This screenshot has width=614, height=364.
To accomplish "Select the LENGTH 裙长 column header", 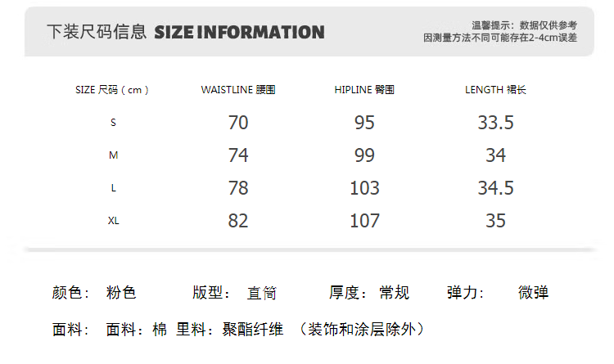I will (495, 90).
